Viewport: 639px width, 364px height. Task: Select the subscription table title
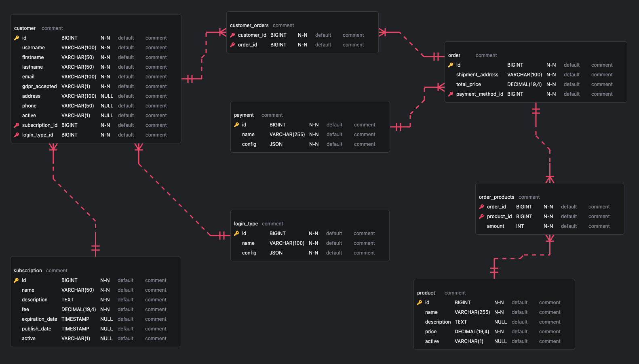(28, 271)
